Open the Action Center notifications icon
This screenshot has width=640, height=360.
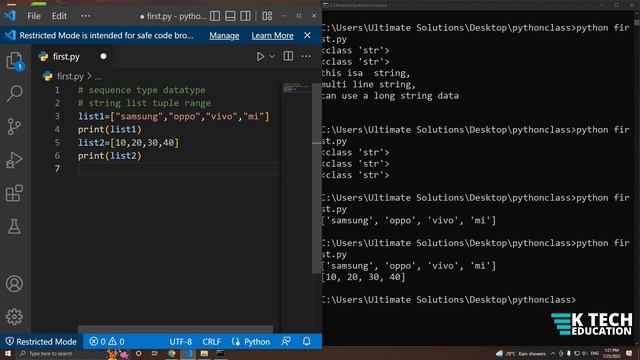(629, 353)
